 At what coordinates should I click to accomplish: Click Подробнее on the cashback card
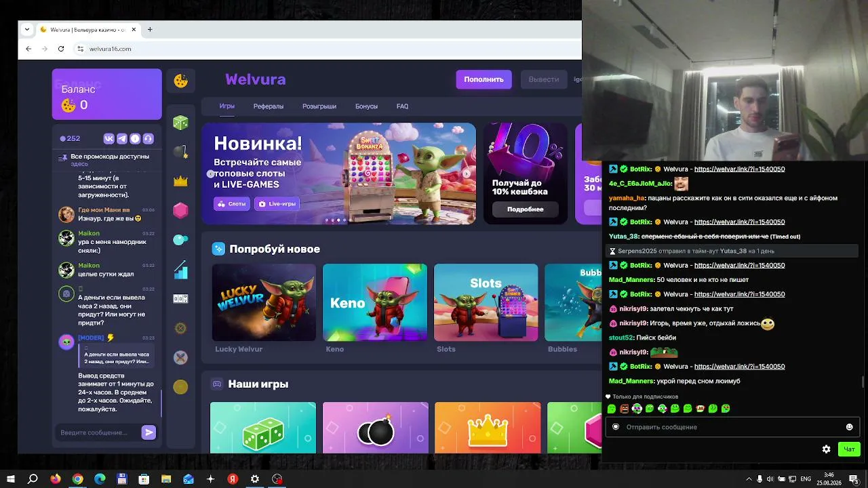coord(526,209)
